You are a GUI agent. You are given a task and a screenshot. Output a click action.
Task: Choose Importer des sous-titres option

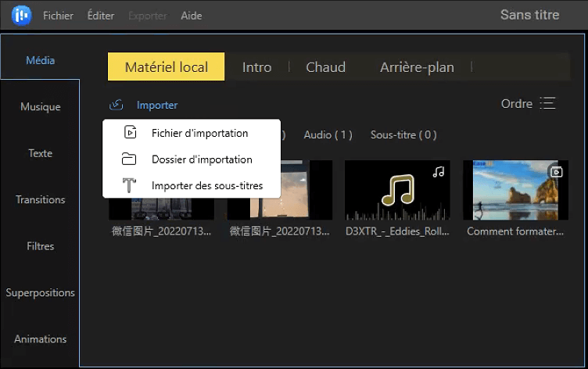click(x=192, y=185)
